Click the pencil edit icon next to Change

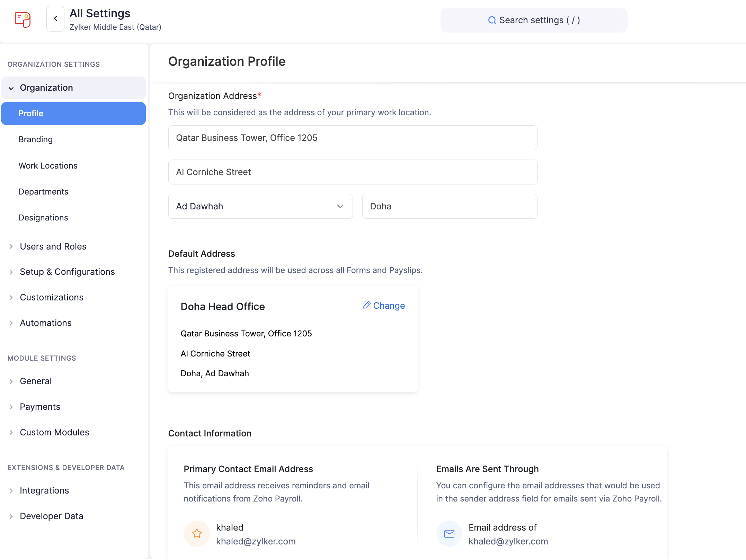[x=366, y=305]
